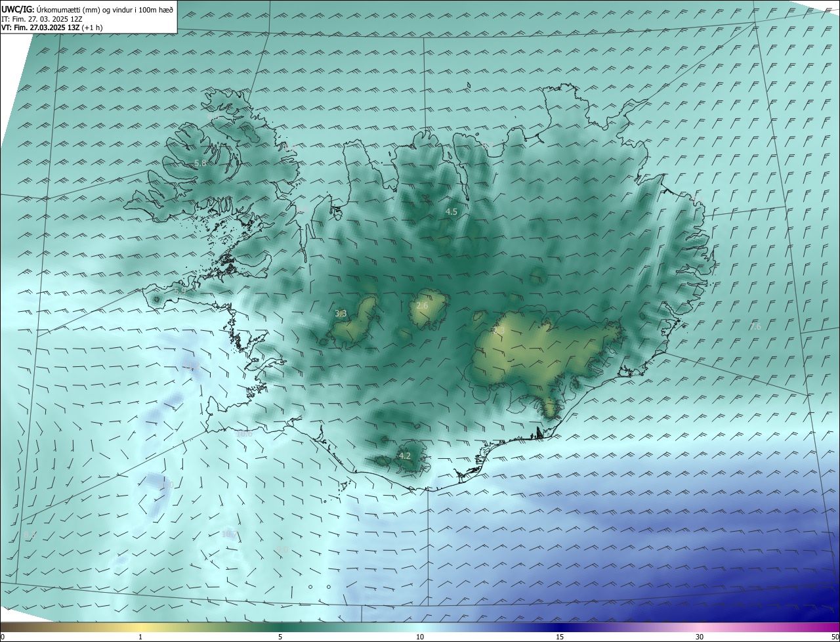
Task: Click the 'IT: Fim. 27. 03. 2025 12Z' line
Action: 42,19
